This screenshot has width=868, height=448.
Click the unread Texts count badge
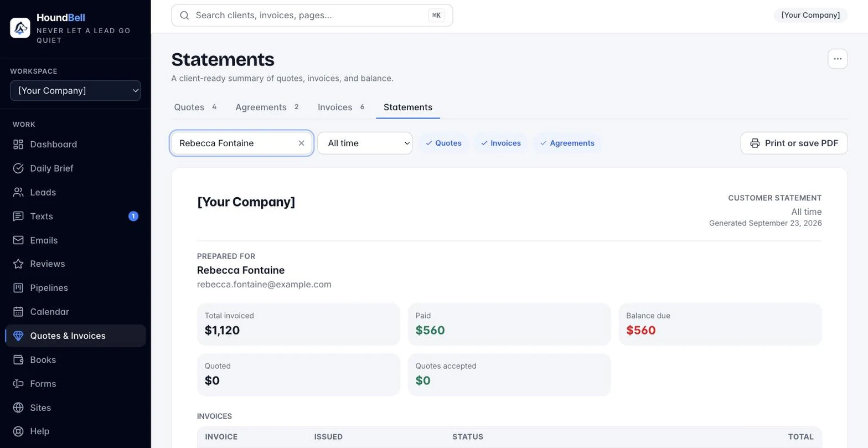(x=133, y=216)
